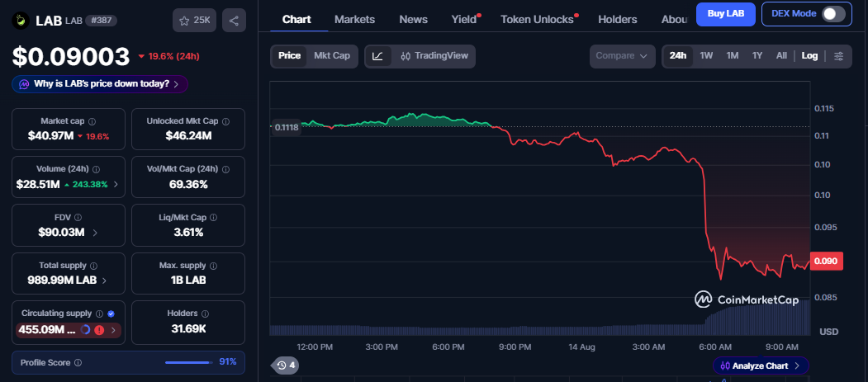Add LAB to watchlist via star button
The height and width of the screenshot is (382, 868).
(194, 21)
